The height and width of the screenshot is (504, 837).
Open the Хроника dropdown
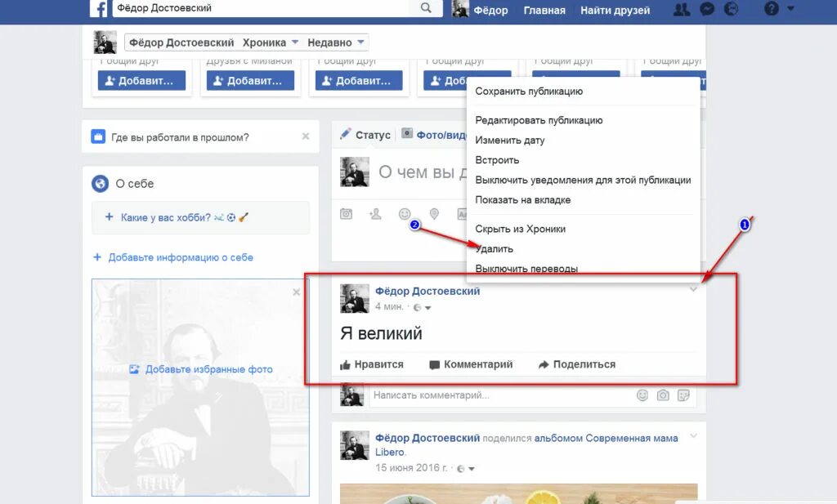pos(270,42)
